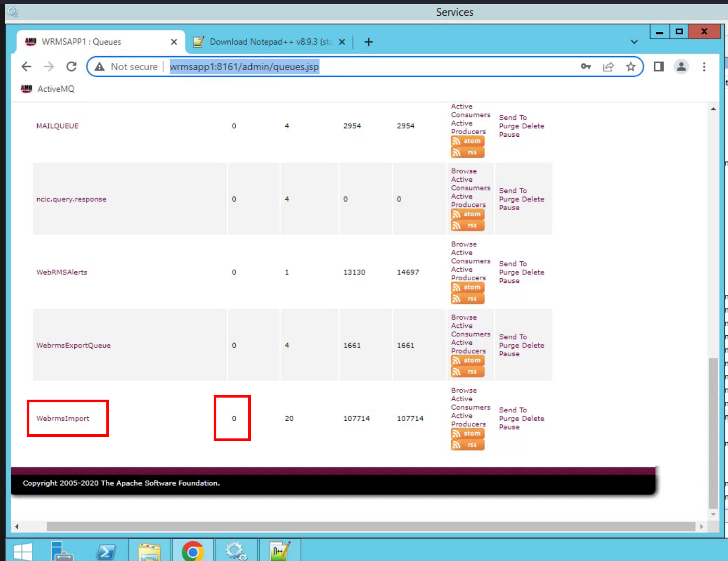
Task: Purge the MAILQUEUE queue
Action: point(509,126)
